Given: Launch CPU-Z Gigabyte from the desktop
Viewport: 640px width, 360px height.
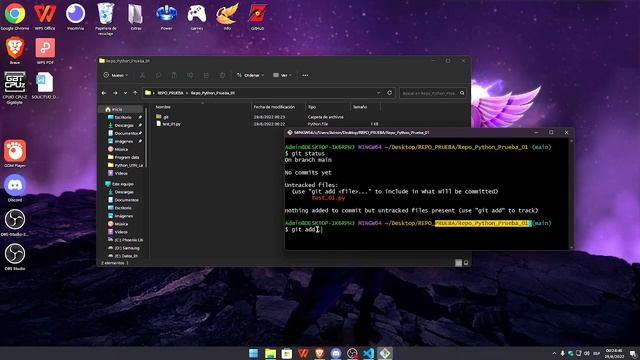Looking at the screenshot, I should pyautogui.click(x=15, y=87).
